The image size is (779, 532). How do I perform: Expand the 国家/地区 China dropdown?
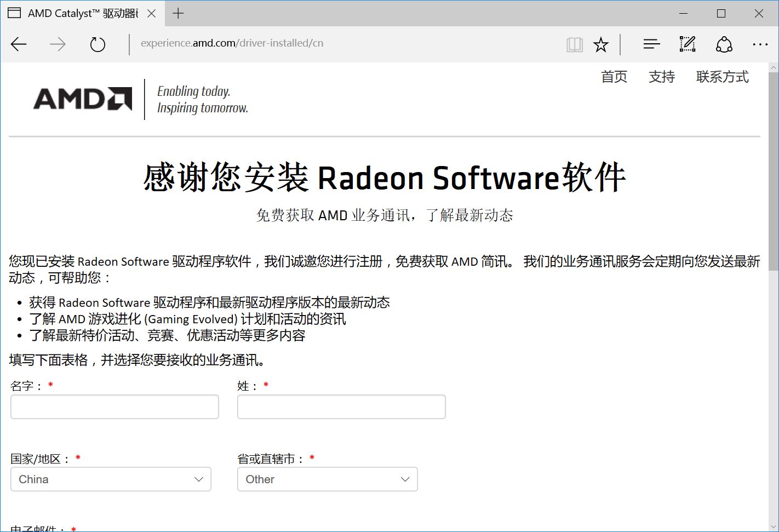click(111, 479)
